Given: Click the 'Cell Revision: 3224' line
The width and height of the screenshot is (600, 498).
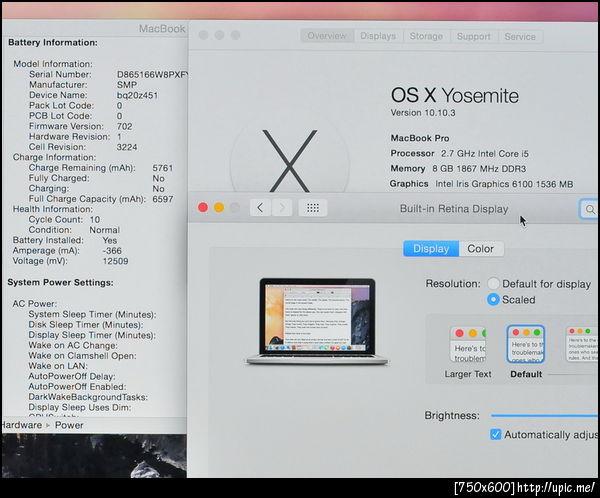Looking at the screenshot, I should coord(83,147).
